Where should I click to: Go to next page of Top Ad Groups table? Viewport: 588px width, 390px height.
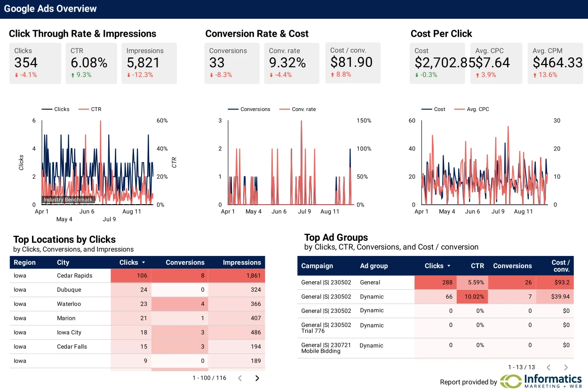coord(566,367)
